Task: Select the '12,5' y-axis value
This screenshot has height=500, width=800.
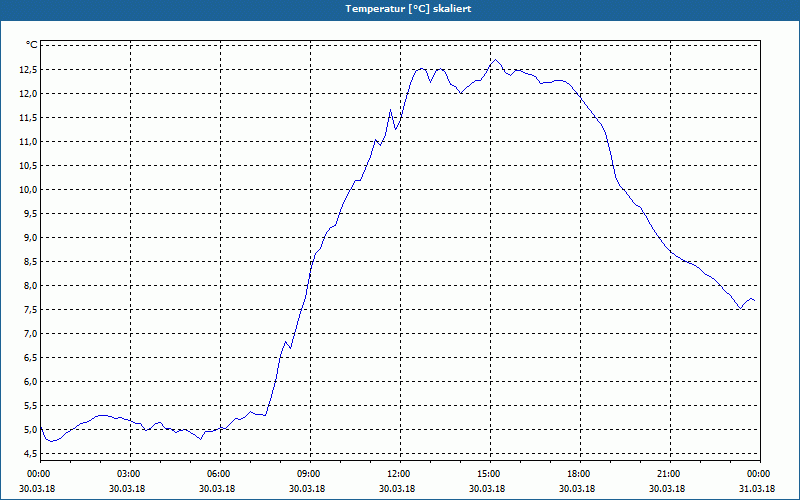Action: click(28, 69)
